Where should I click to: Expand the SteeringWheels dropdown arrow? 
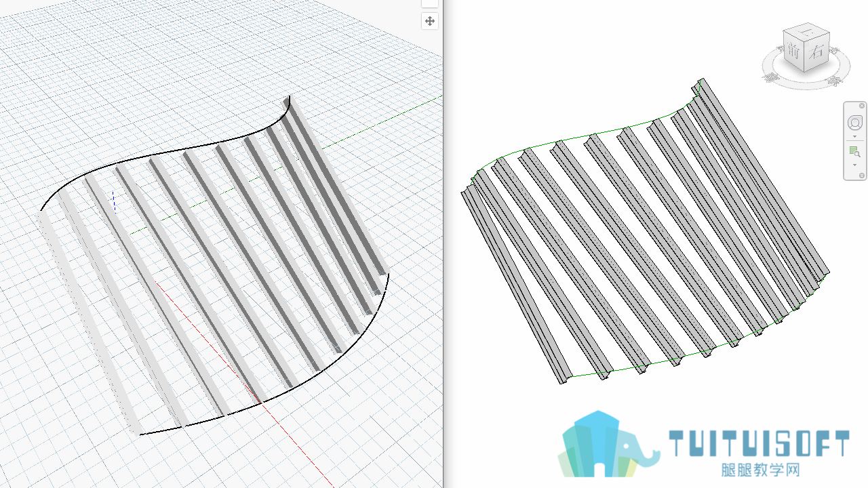click(x=855, y=137)
